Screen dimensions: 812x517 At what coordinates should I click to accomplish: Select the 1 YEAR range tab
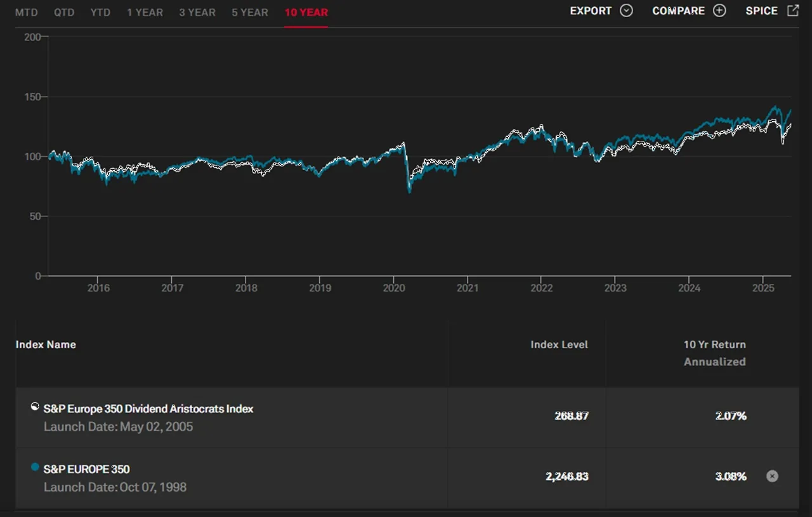(145, 12)
